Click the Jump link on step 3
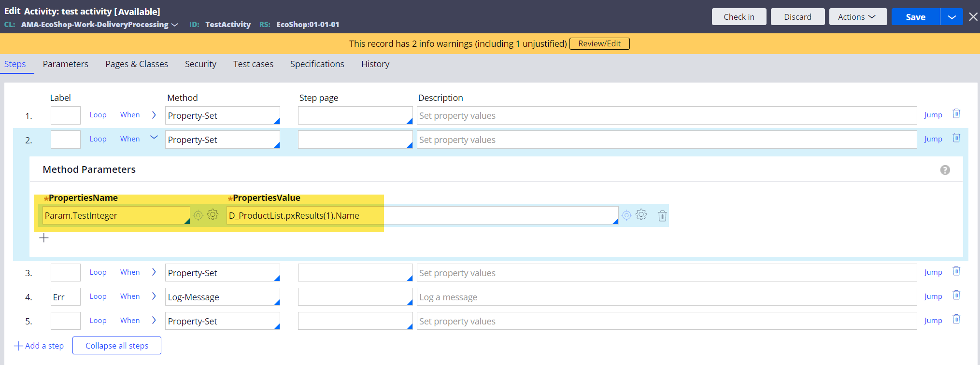Screen dimensions: 980x365 click(x=933, y=272)
